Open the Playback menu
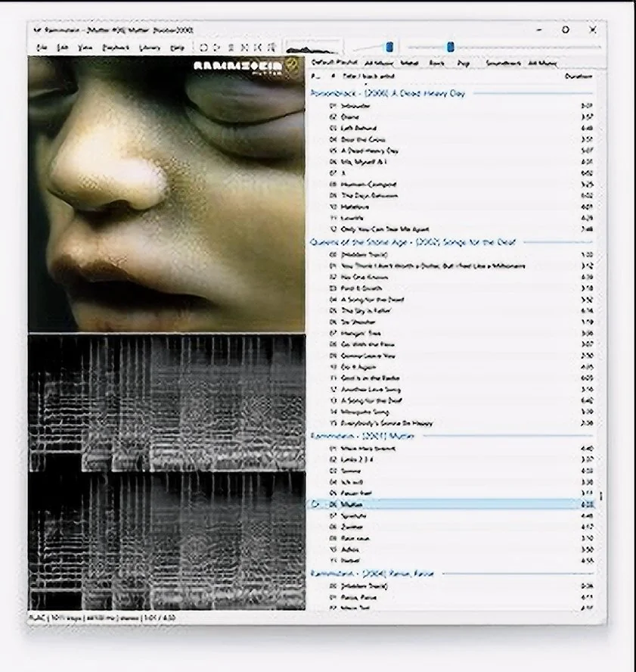 [116, 48]
